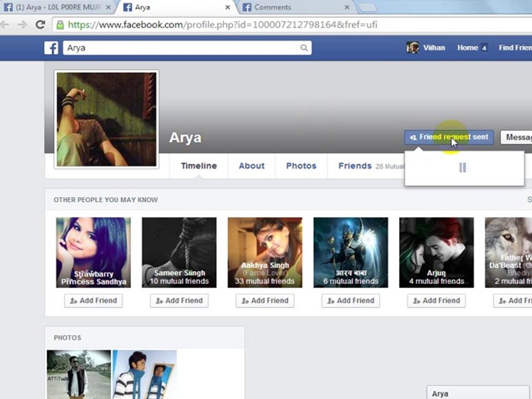Click Viihan profile name link

coord(434,48)
